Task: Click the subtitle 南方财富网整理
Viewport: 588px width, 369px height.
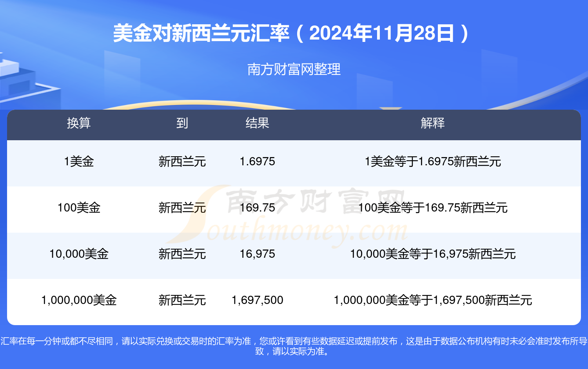Action: pos(294,69)
